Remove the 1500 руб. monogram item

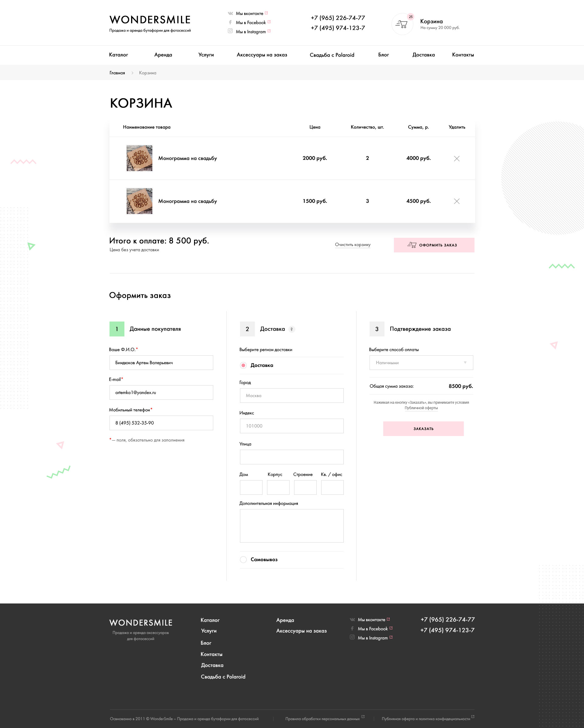coord(457,201)
